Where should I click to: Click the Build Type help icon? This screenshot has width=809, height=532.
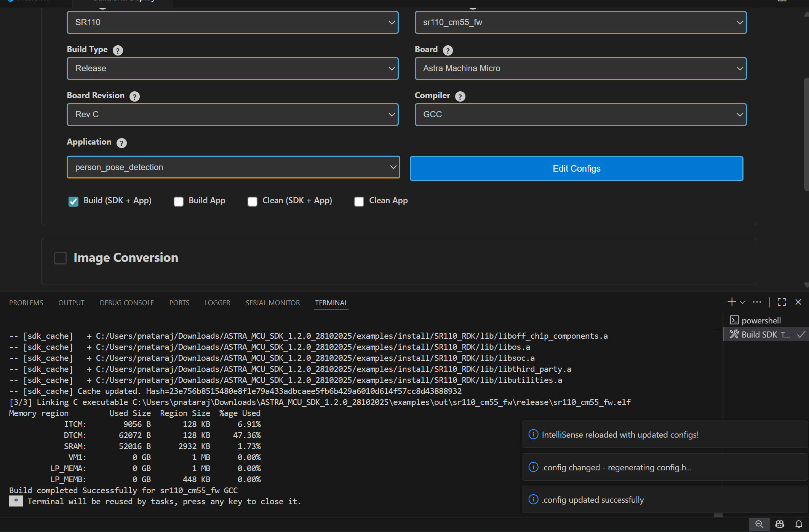[118, 50]
